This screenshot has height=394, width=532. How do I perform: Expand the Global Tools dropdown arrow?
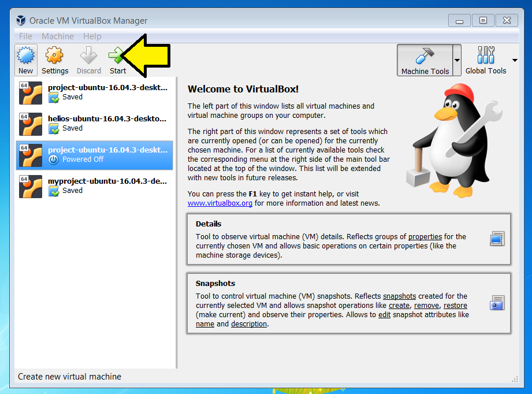515,60
